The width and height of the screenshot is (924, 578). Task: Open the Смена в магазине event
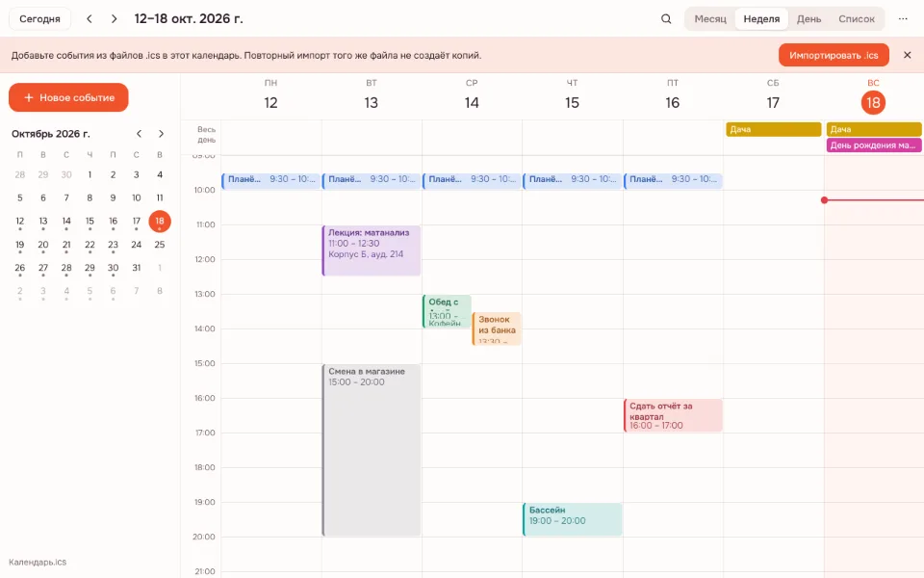click(x=372, y=450)
